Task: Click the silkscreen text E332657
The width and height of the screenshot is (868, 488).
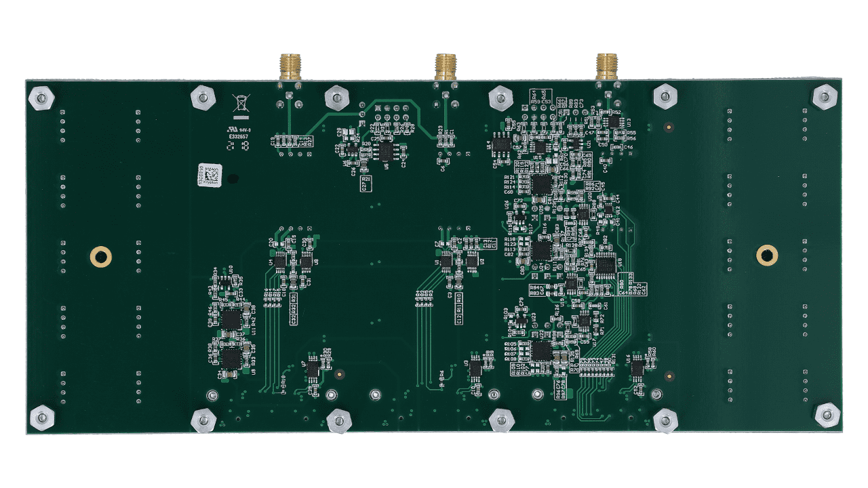Action: point(239,137)
